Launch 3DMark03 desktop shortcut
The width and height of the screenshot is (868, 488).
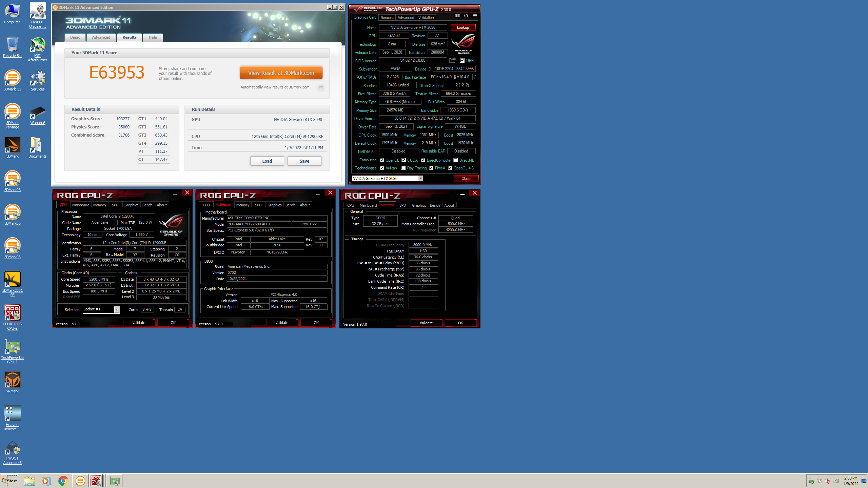12,181
